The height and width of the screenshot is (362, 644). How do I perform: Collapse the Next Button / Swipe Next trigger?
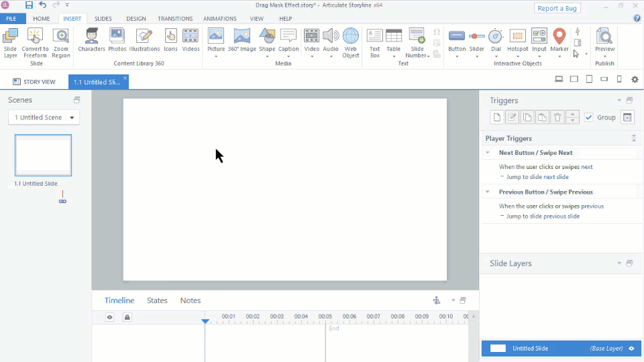click(x=488, y=153)
